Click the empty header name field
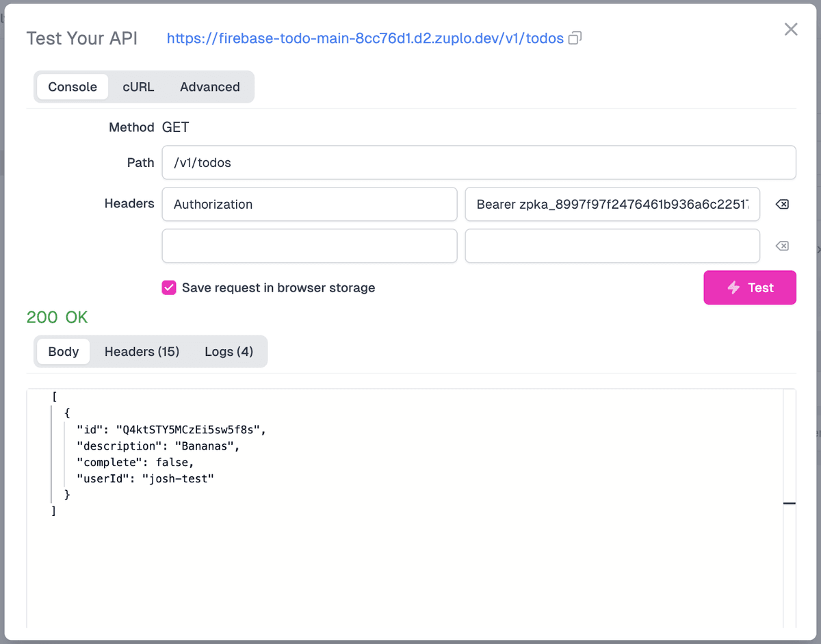Image resolution: width=821 pixels, height=644 pixels. pos(309,246)
